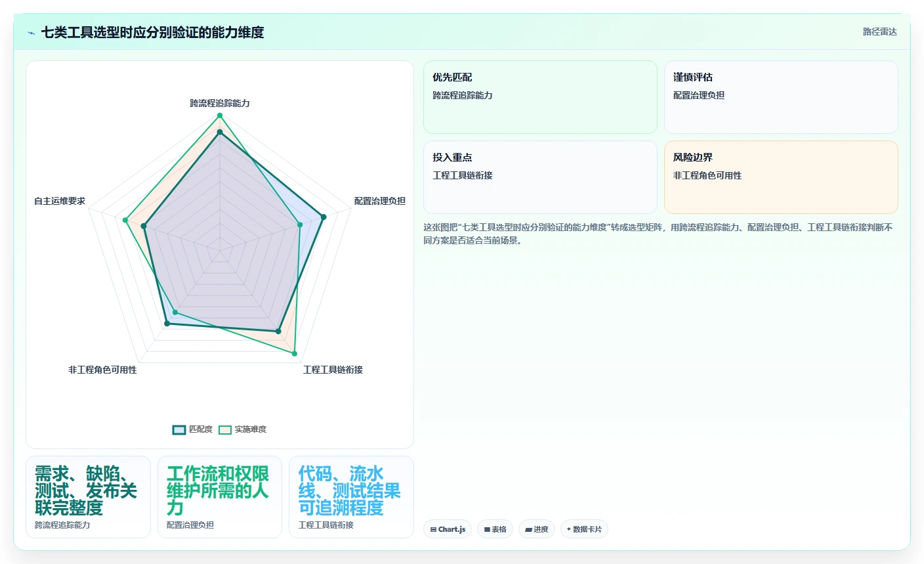Click the 实施难度 data point on the 工程工具链衔接 axis

pos(294,354)
